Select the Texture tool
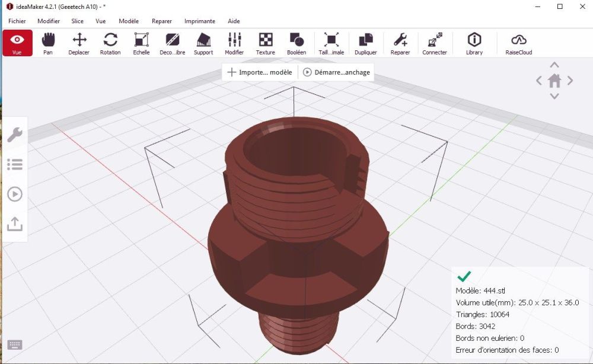Image resolution: width=593 pixels, height=364 pixels. pyautogui.click(x=266, y=43)
